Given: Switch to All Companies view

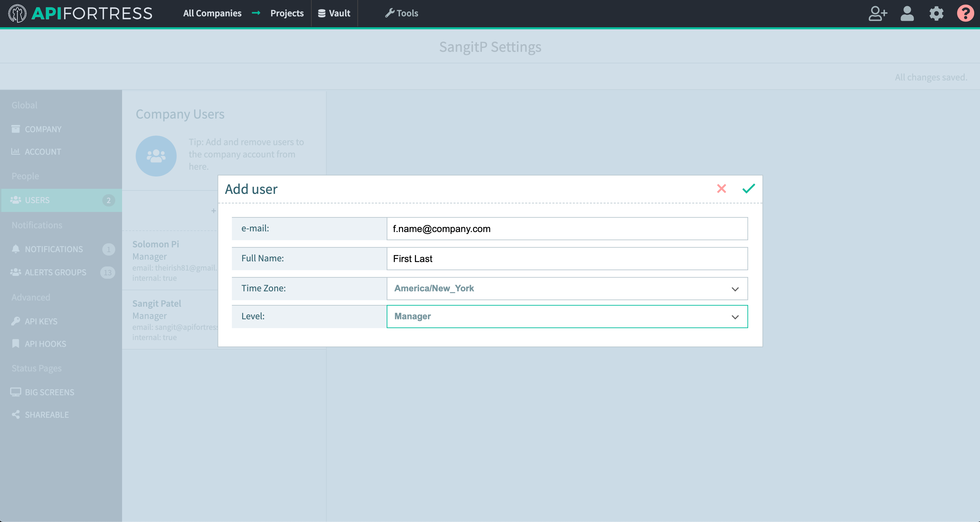Looking at the screenshot, I should tap(212, 13).
